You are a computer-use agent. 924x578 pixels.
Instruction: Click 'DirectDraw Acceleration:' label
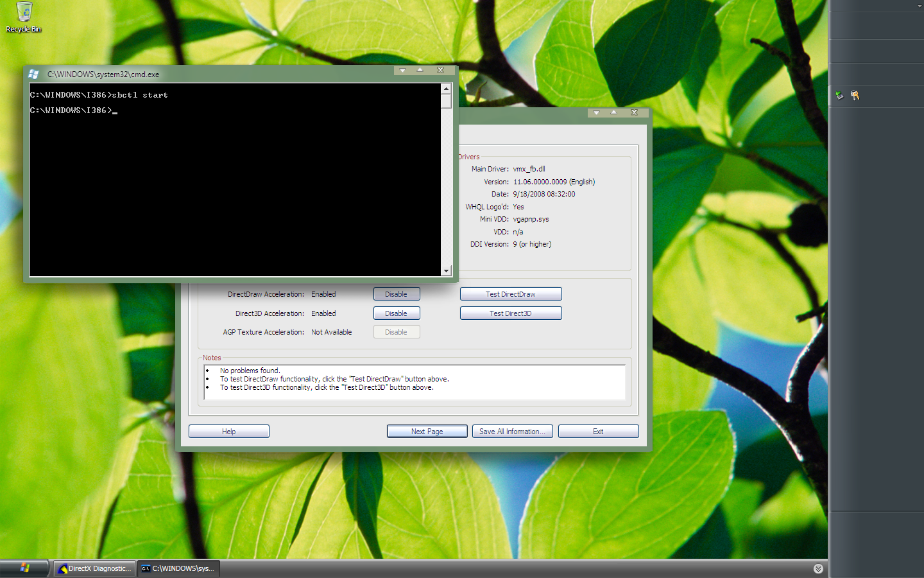[x=266, y=294]
